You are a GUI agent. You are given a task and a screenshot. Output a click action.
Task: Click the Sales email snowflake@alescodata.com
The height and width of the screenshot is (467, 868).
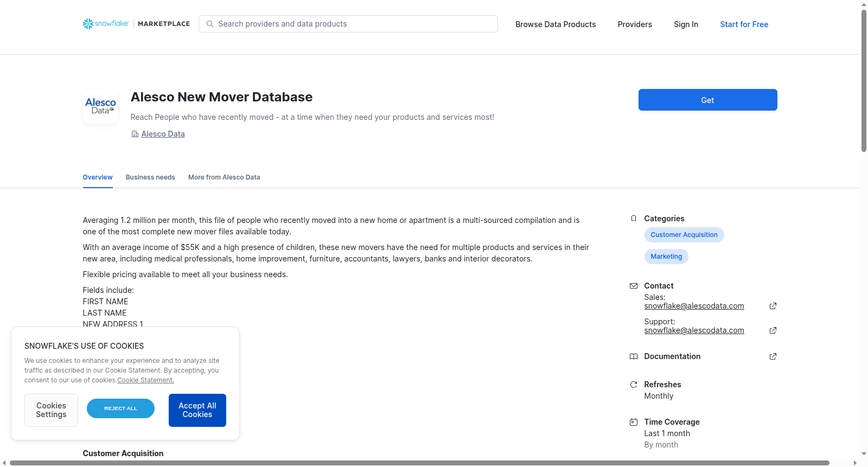tap(694, 306)
